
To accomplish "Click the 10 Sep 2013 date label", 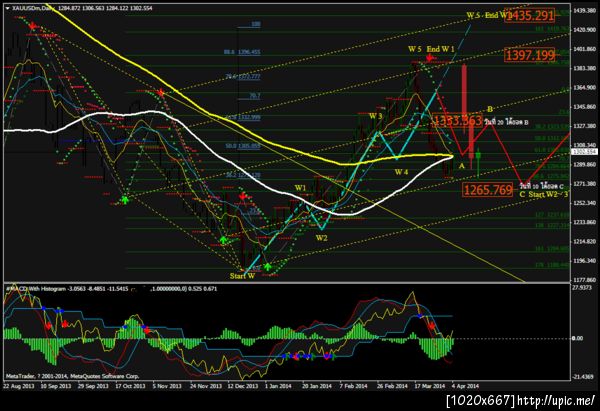I will click(55, 386).
